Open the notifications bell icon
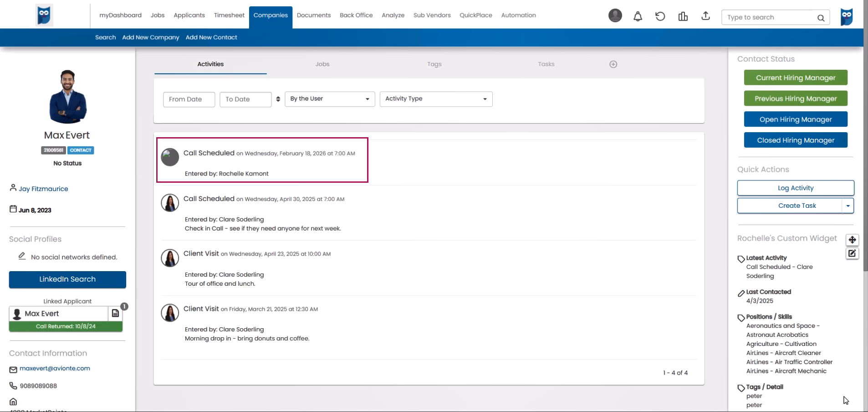This screenshot has width=868, height=412. [638, 16]
